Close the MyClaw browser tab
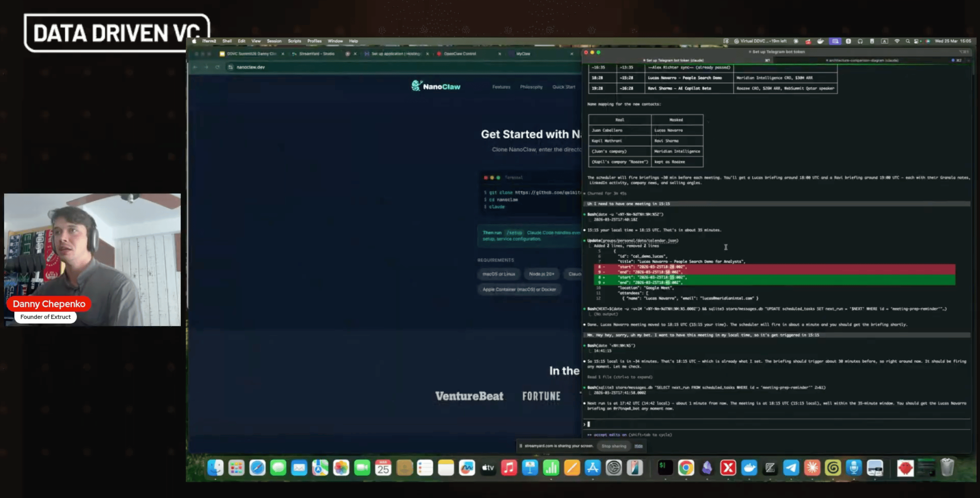Image resolution: width=980 pixels, height=498 pixels. [x=572, y=54]
